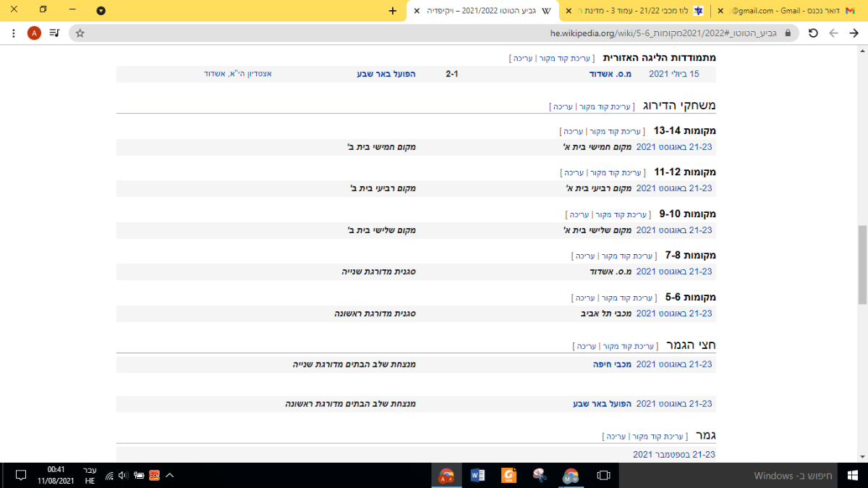Open מ.ס. אשדוד link in the 2-1 row
This screenshot has width=868, height=488.
pos(610,74)
